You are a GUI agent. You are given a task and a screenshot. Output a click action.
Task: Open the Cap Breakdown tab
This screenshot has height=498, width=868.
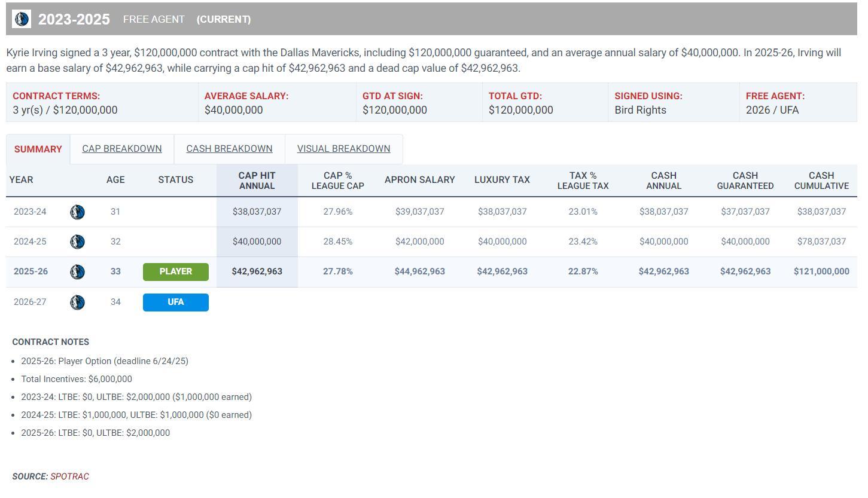pos(121,149)
